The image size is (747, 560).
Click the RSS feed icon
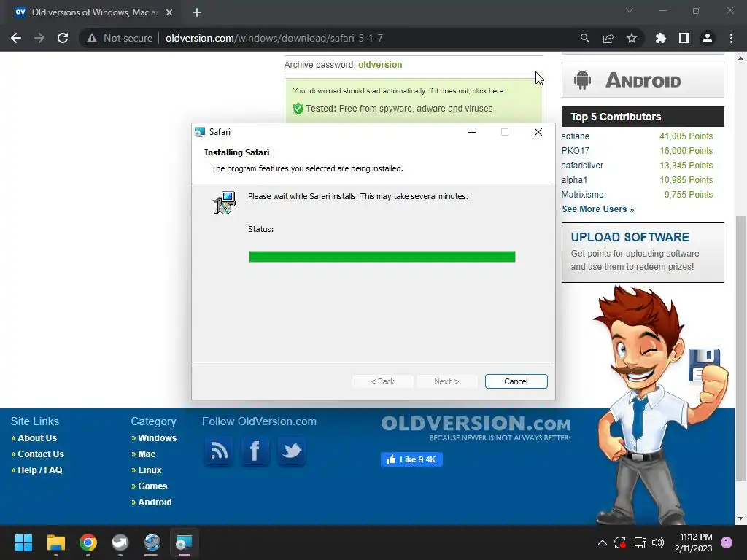pyautogui.click(x=219, y=451)
